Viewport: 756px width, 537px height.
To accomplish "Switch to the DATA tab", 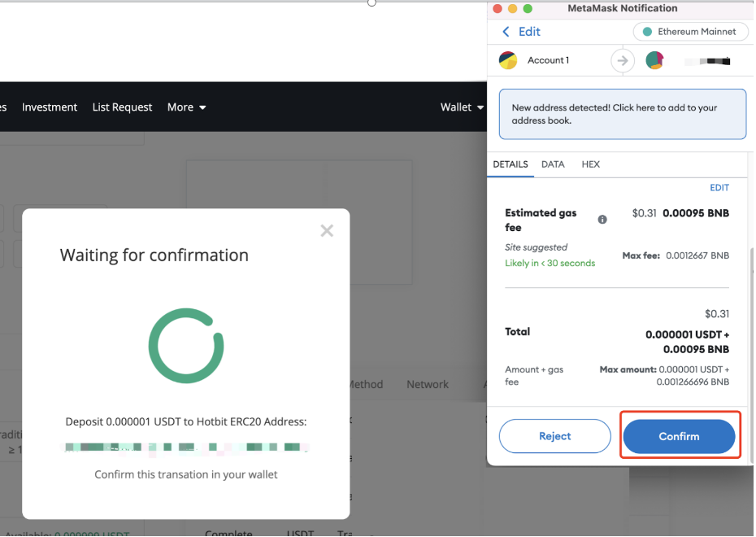I will (x=553, y=164).
